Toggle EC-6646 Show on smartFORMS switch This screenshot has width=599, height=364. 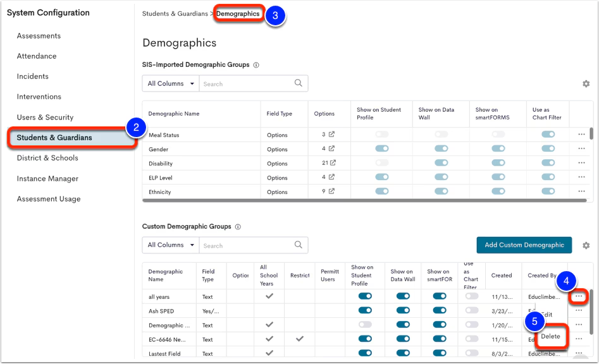pos(440,339)
